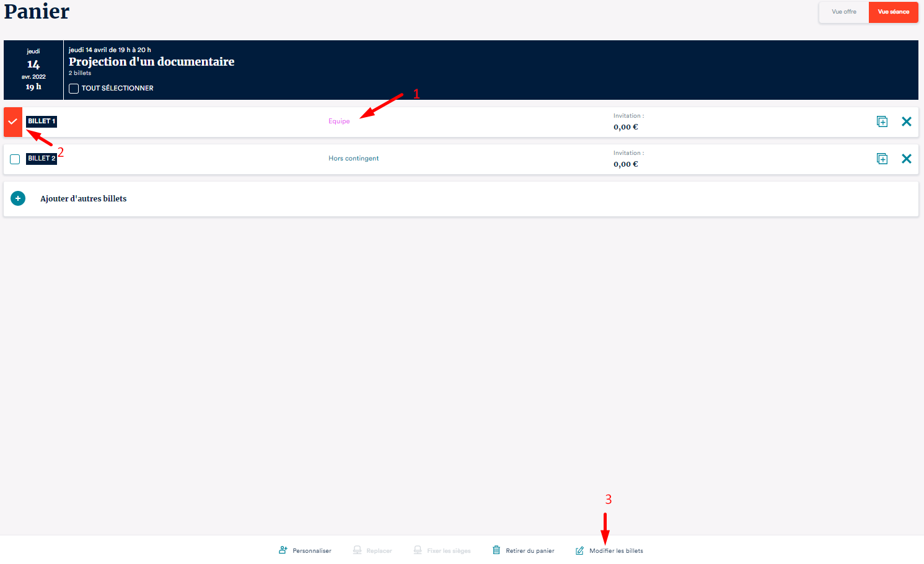Click the duplicate icon for Billet 1

pos(882,122)
